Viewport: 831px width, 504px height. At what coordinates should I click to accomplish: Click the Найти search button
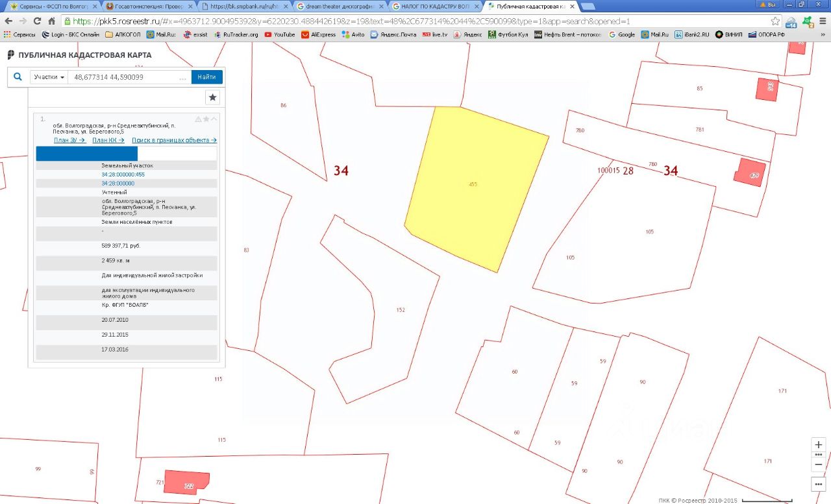(x=206, y=77)
